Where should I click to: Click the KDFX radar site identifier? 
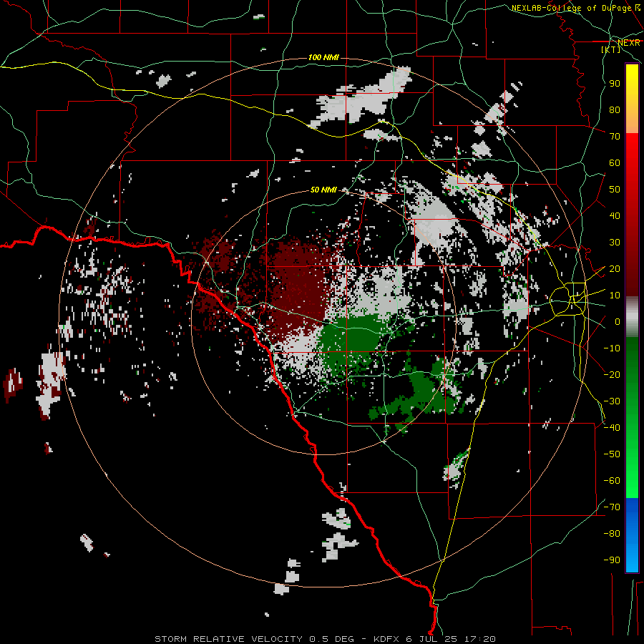click(x=387, y=639)
